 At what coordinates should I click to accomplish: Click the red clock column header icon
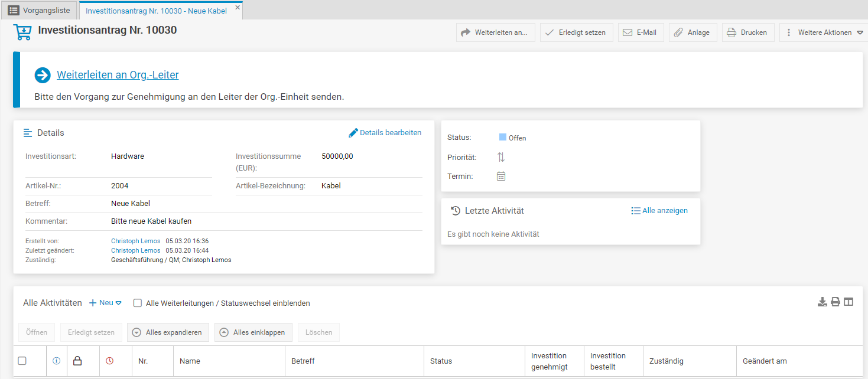pyautogui.click(x=109, y=361)
